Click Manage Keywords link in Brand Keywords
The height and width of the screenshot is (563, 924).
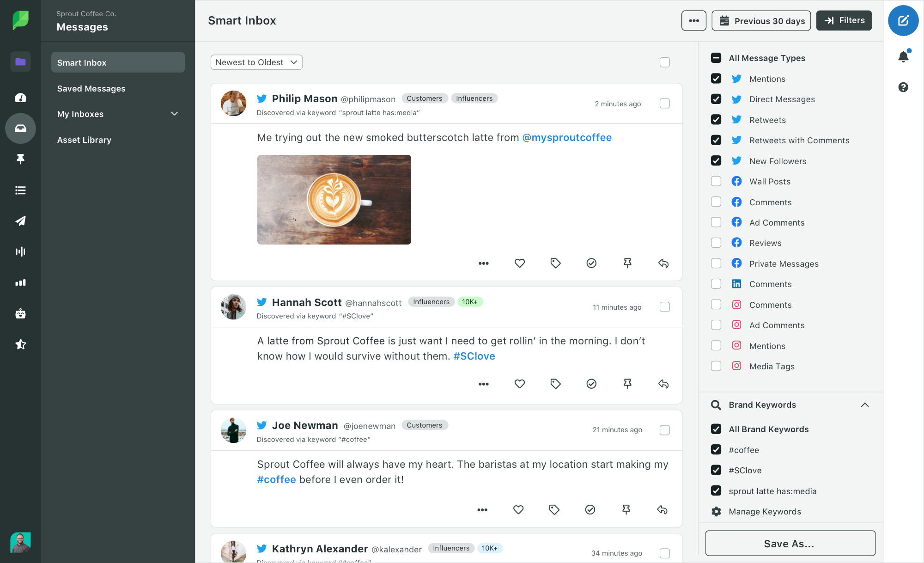[764, 511]
